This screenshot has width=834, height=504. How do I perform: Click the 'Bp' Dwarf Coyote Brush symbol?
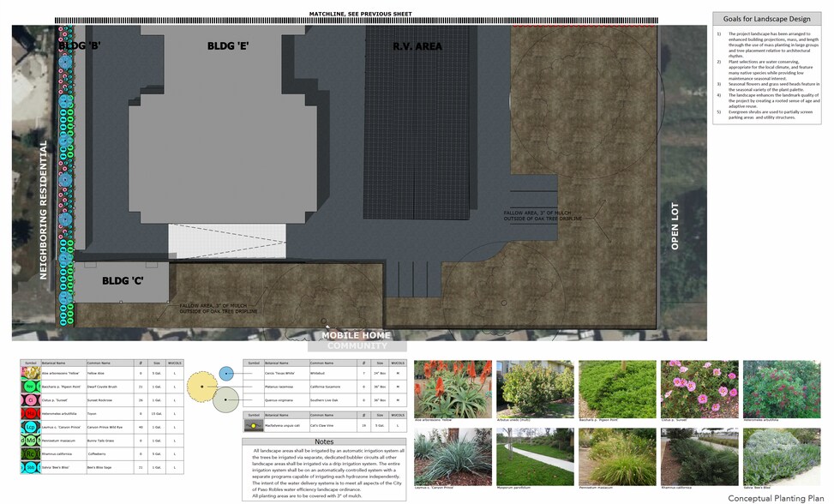(31, 387)
